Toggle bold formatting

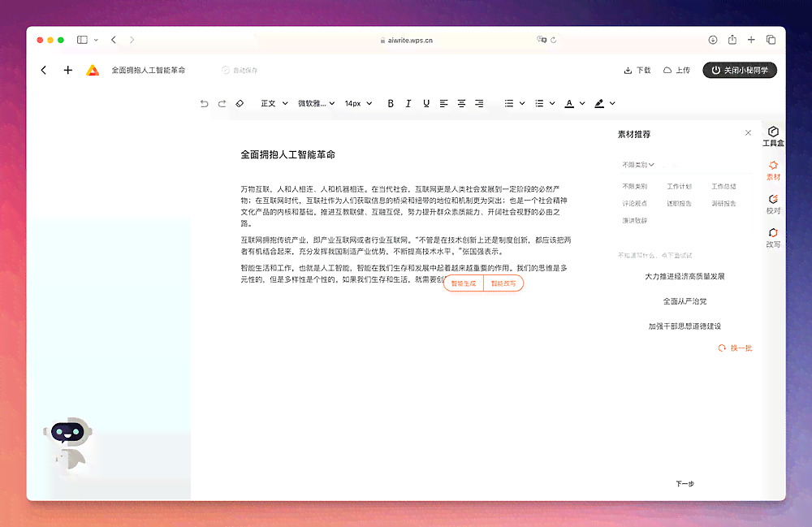click(x=391, y=104)
